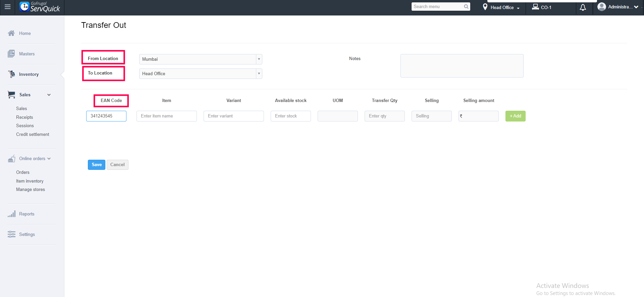Open the Masters menu
The height and width of the screenshot is (297, 644).
pyautogui.click(x=27, y=54)
